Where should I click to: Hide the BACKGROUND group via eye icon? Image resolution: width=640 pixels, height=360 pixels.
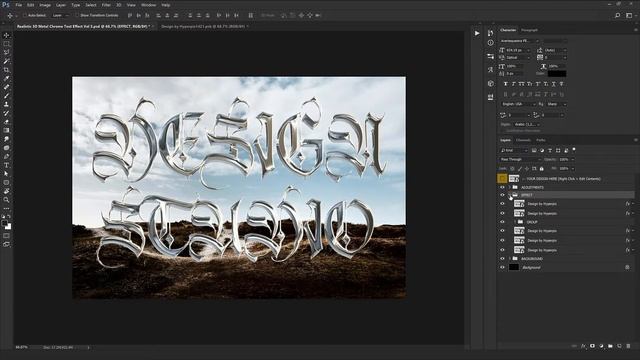tap(502, 259)
